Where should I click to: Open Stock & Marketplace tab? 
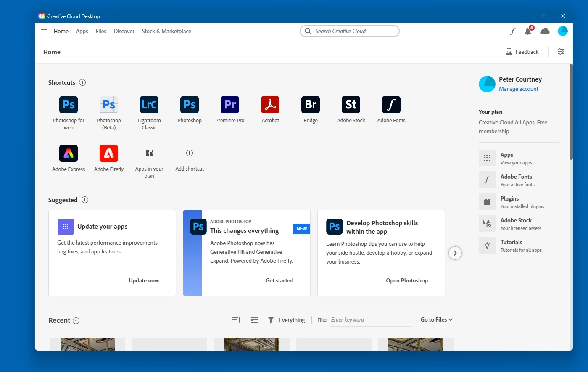pos(166,32)
